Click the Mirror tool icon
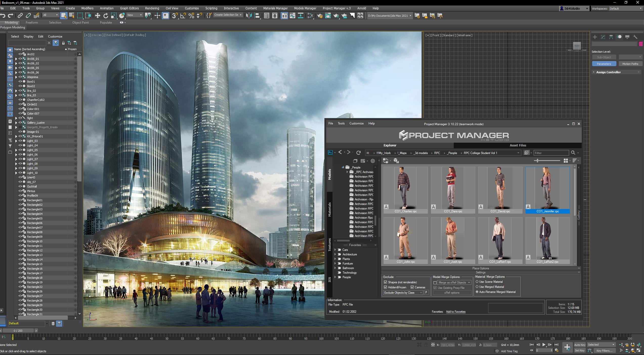 pos(249,16)
